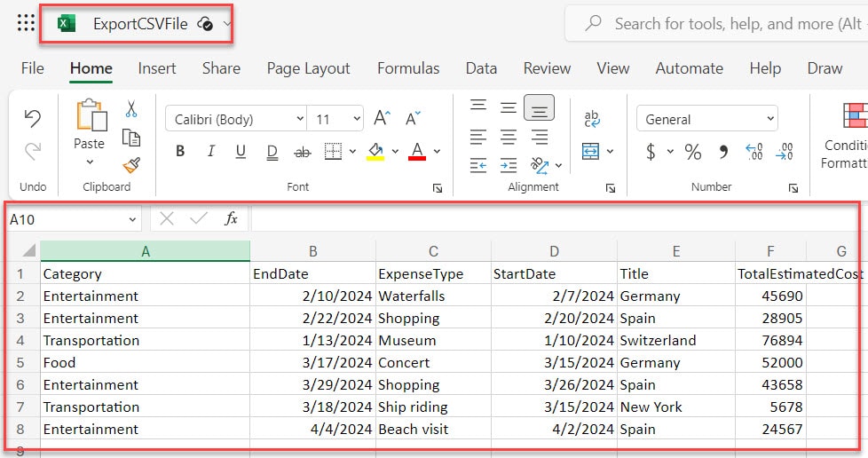Decrease indent
The image size is (868, 458).
pos(478,165)
